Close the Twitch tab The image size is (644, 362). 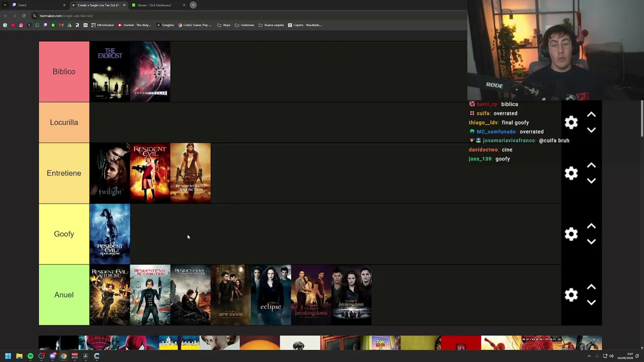click(64, 5)
